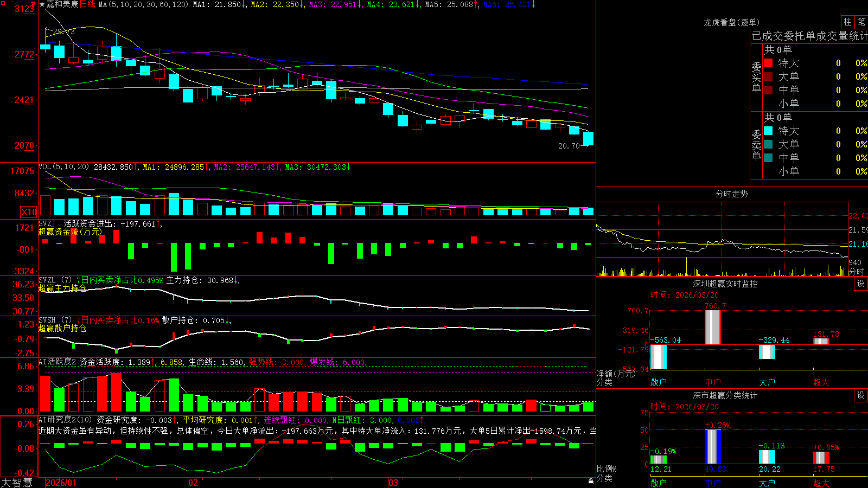868x488 pixels.
Task: Click the dark red 大单 buy marker
Action: click(768, 76)
